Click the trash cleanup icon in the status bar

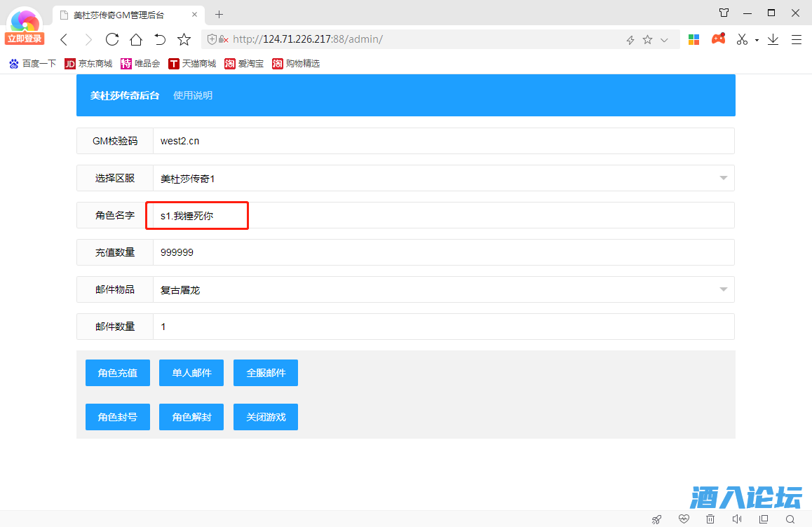click(x=710, y=519)
